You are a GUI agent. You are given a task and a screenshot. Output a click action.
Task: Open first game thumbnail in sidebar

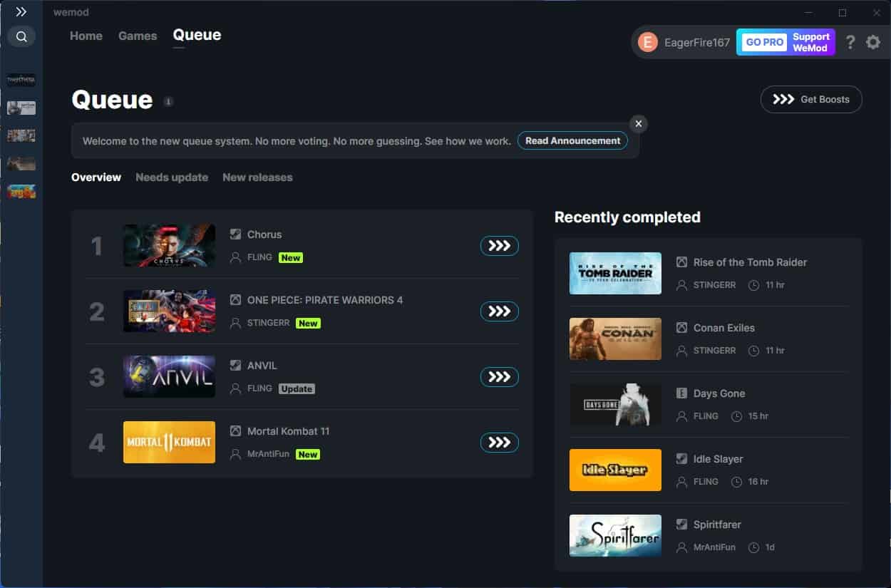pyautogui.click(x=21, y=80)
